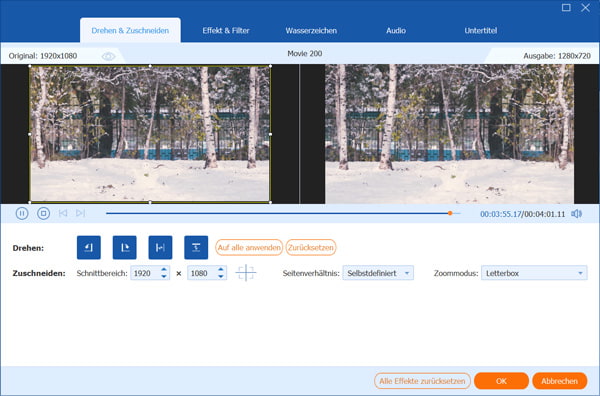Close the editor window
Viewport: 600px width, 396px height.
click(585, 7)
